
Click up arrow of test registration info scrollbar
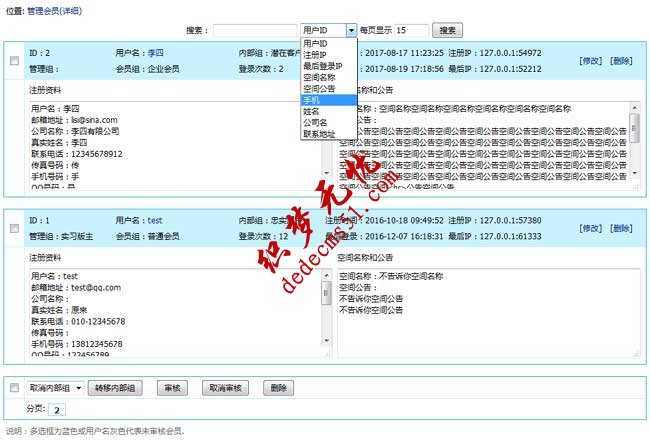(327, 275)
